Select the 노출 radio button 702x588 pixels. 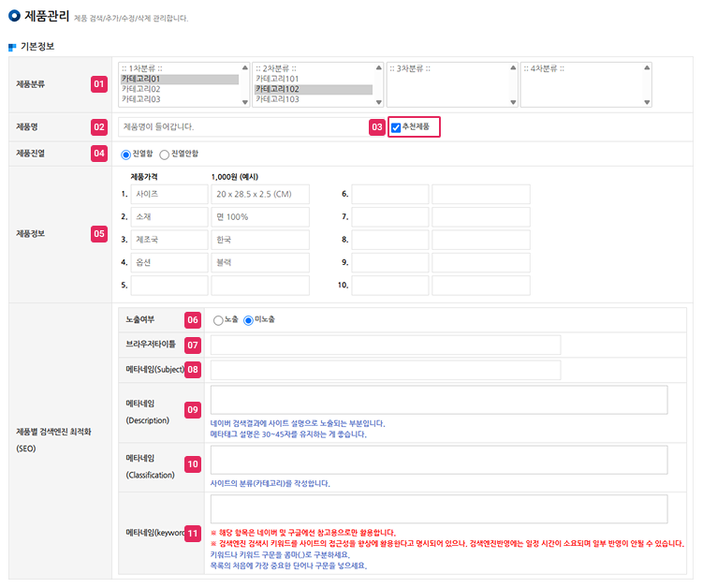coord(218,320)
